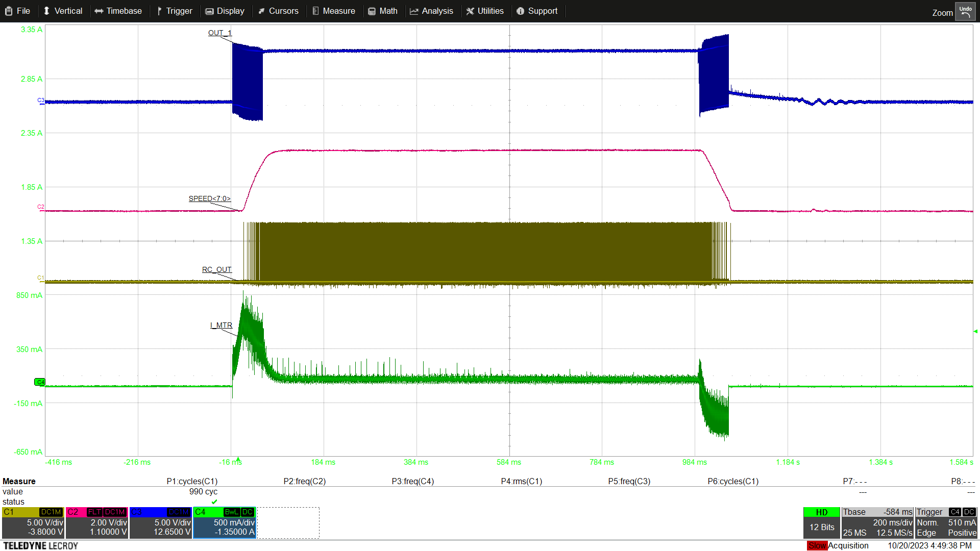Click the Undo icon
This screenshot has height=551, width=980.
tap(966, 11)
